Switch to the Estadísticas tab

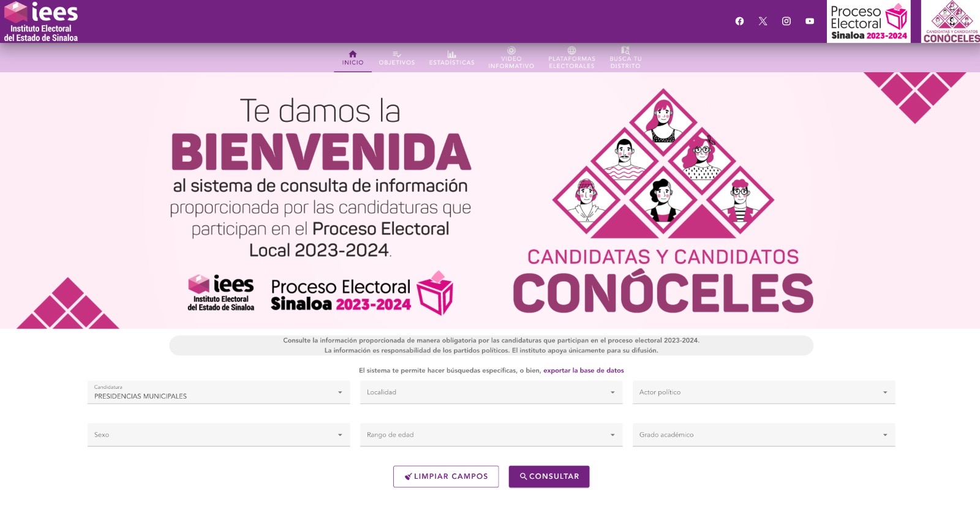[x=452, y=58]
